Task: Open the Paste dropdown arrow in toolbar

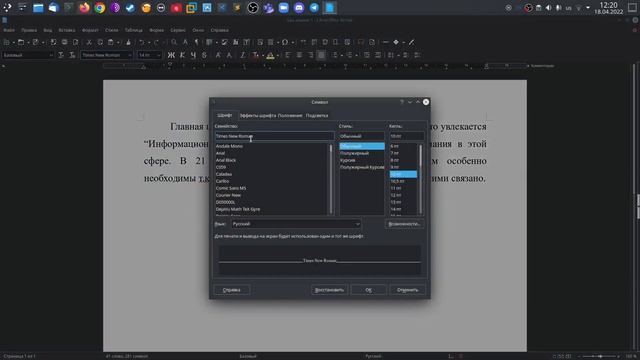Action: [x=118, y=42]
